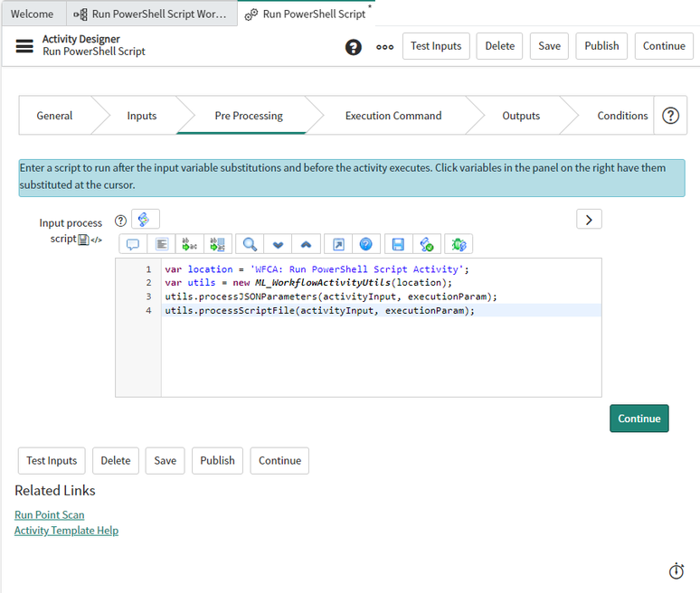Click code line with processJSONParameters call
This screenshot has width=700, height=593.
[330, 296]
